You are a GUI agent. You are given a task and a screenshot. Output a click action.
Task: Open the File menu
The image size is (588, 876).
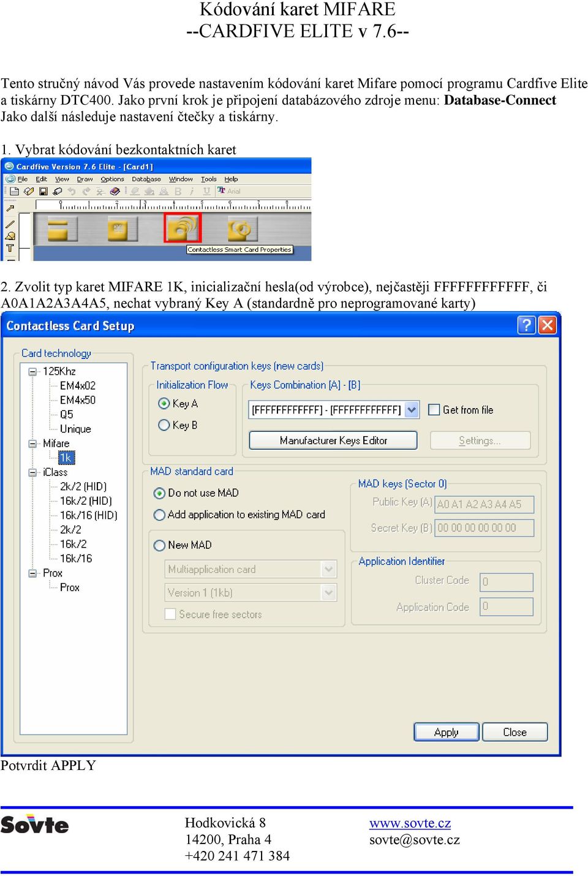(x=23, y=179)
